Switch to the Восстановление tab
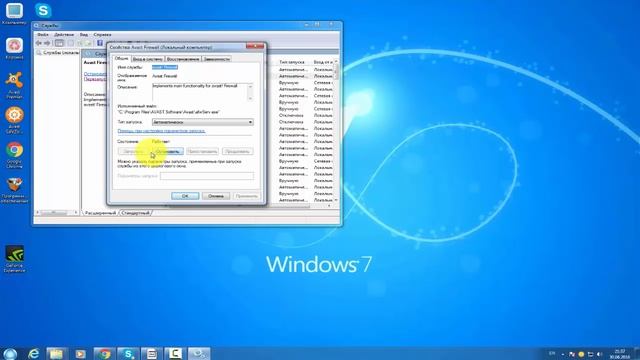 coord(183,59)
